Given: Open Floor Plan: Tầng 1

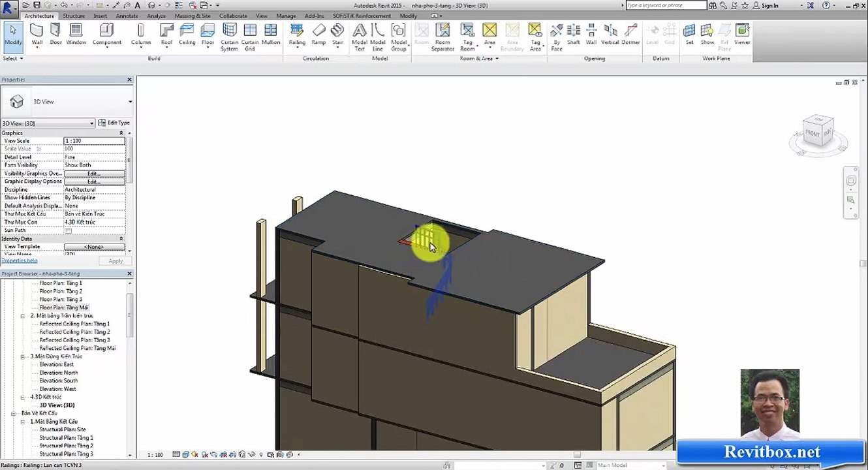Looking at the screenshot, I should (61, 283).
